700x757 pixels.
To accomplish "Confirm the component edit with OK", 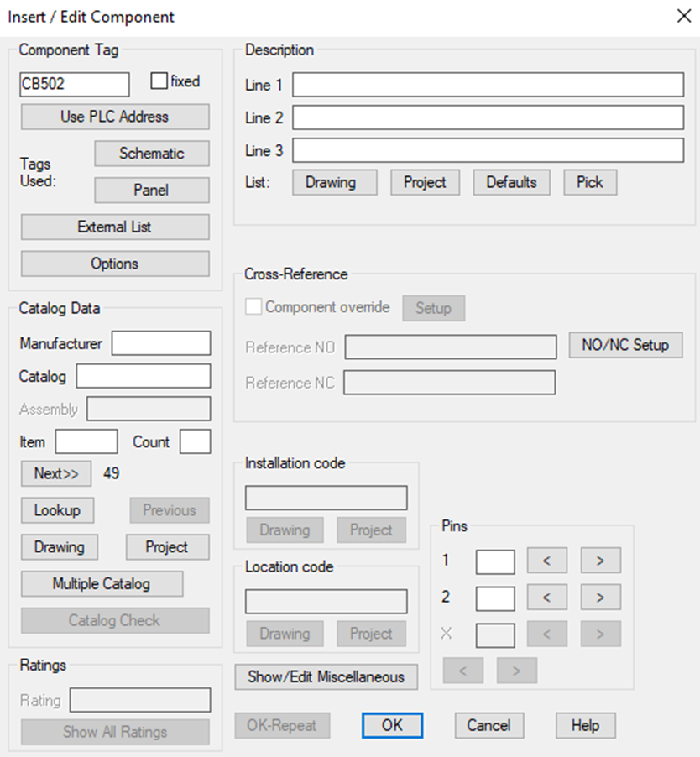I will (x=392, y=726).
